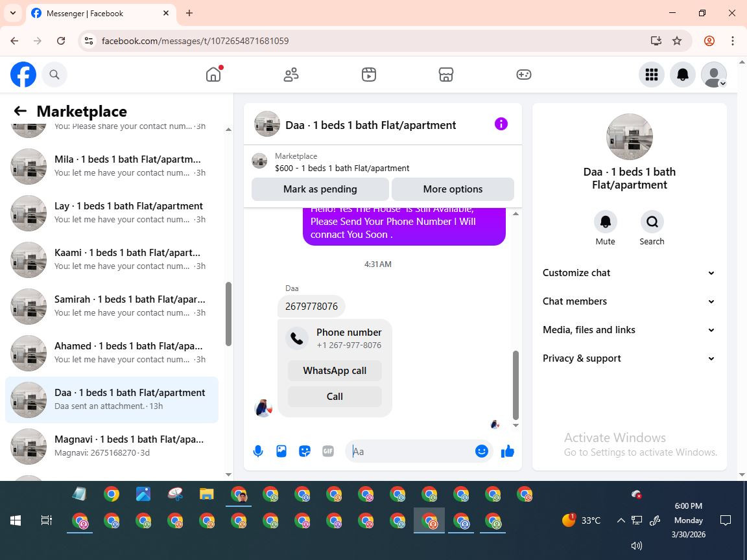The height and width of the screenshot is (560, 747).
Task: Open Windows notification center icon
Action: coord(725,520)
